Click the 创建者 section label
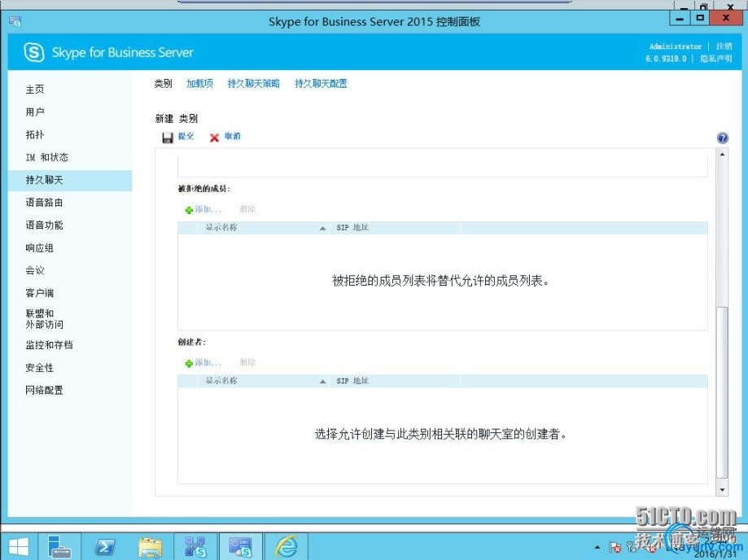The image size is (748, 560). pos(192,342)
